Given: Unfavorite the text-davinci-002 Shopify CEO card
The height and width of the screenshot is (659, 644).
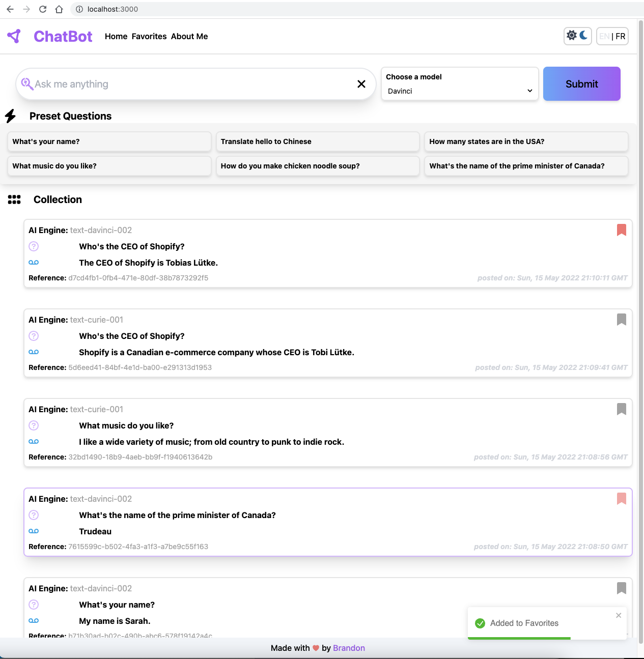Looking at the screenshot, I should point(622,230).
